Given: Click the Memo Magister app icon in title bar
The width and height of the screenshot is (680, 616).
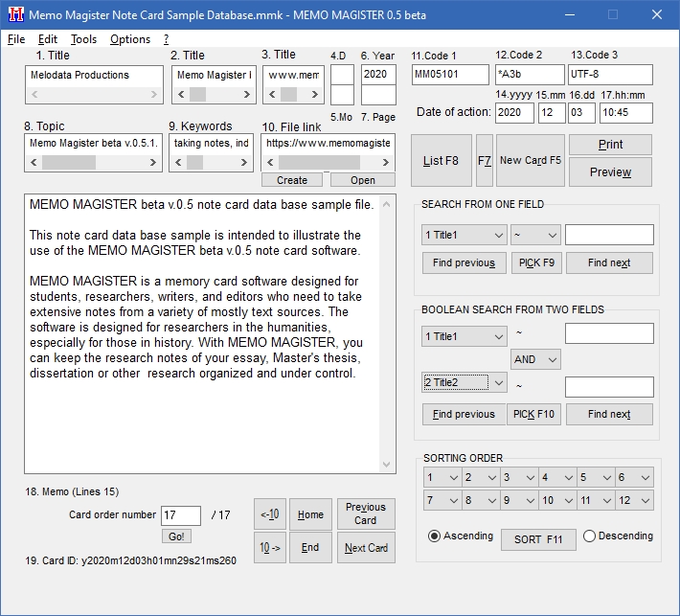Looking at the screenshot, I should pos(16,14).
